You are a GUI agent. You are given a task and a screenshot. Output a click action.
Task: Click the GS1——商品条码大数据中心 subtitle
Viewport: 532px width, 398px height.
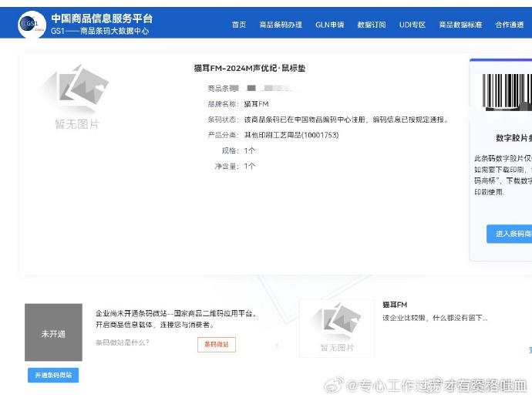point(99,31)
